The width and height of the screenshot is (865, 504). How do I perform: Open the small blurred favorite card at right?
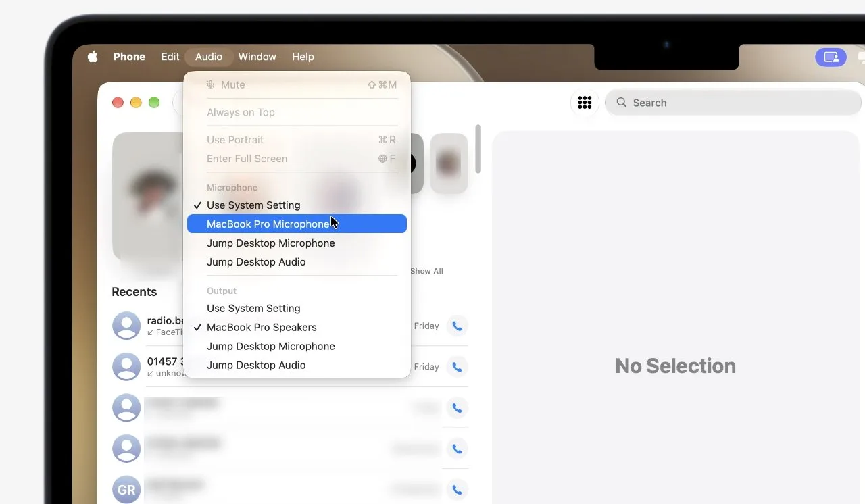coord(449,163)
